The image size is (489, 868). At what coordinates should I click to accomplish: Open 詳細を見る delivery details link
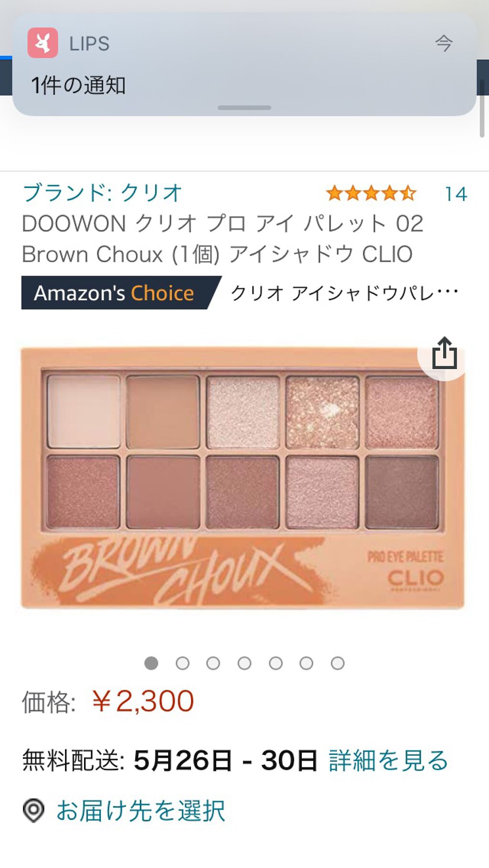[389, 760]
